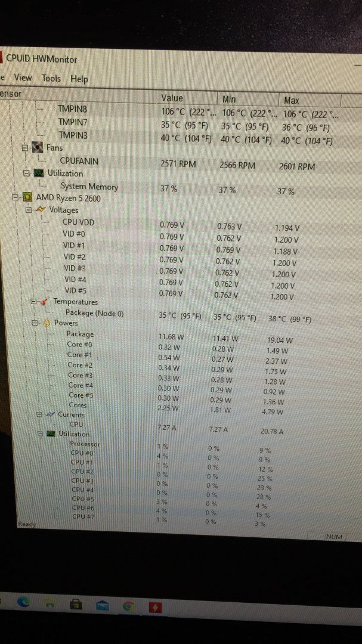Click the 2571 RPM value

(178, 164)
